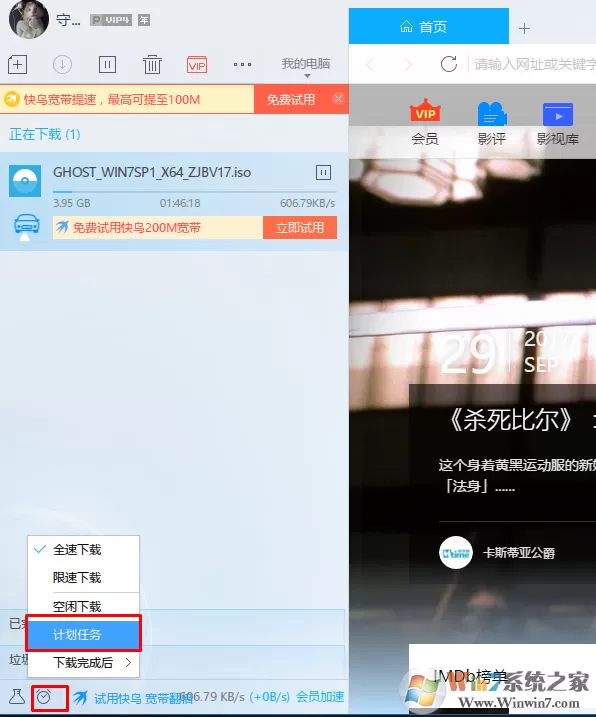
Task: Click the 免费试用 banner button
Action: click(291, 99)
